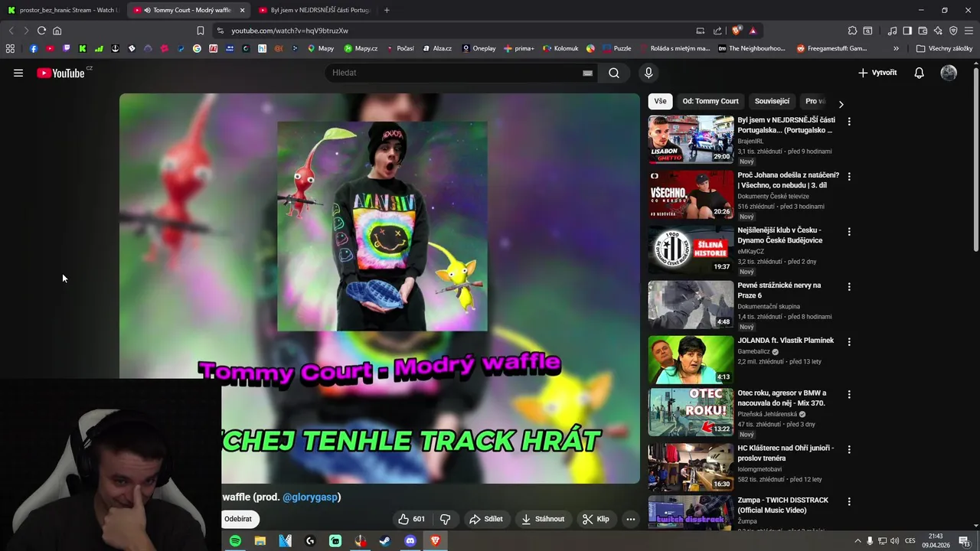This screenshot has width=980, height=551.
Task: Open the taskbar clock showing 21:43
Action: [x=936, y=541]
